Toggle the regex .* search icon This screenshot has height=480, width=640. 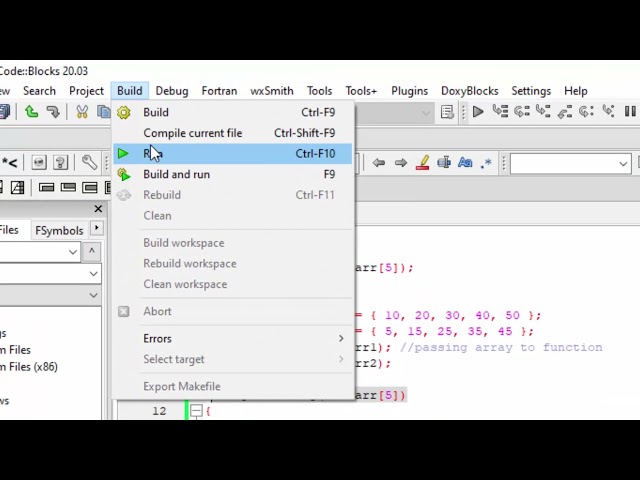coord(486,163)
